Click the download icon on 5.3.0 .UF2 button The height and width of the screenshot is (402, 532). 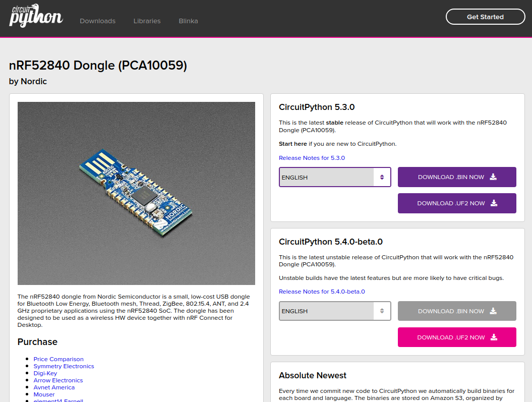[x=494, y=203]
